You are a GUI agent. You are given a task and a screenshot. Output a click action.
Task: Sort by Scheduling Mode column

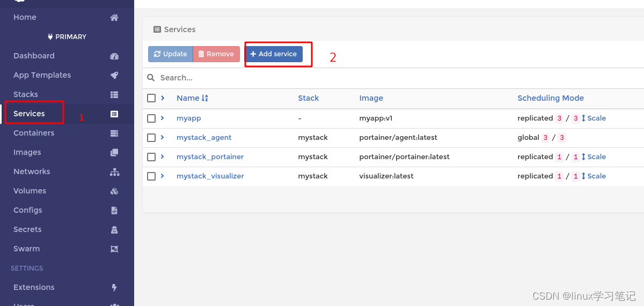pos(551,98)
